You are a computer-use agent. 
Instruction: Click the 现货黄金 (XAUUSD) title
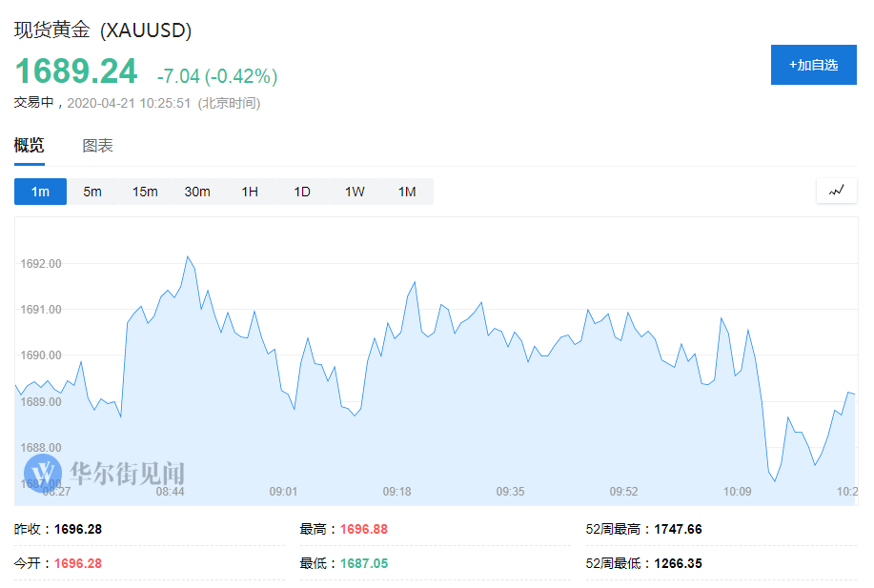click(103, 30)
